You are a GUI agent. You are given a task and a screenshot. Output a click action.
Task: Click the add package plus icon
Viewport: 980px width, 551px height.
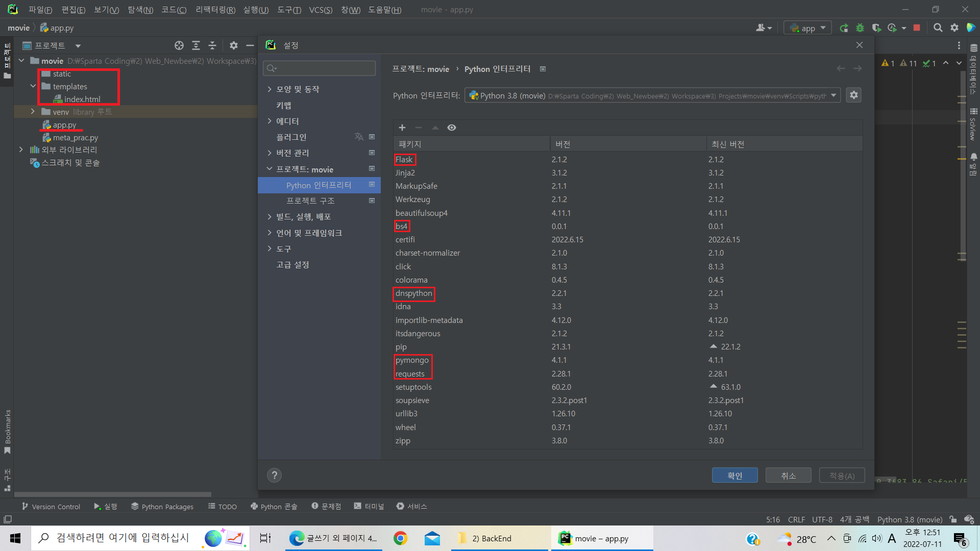pyautogui.click(x=402, y=128)
